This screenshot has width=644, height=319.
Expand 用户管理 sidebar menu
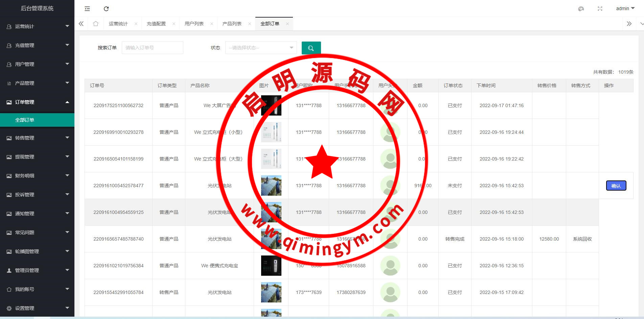point(37,64)
